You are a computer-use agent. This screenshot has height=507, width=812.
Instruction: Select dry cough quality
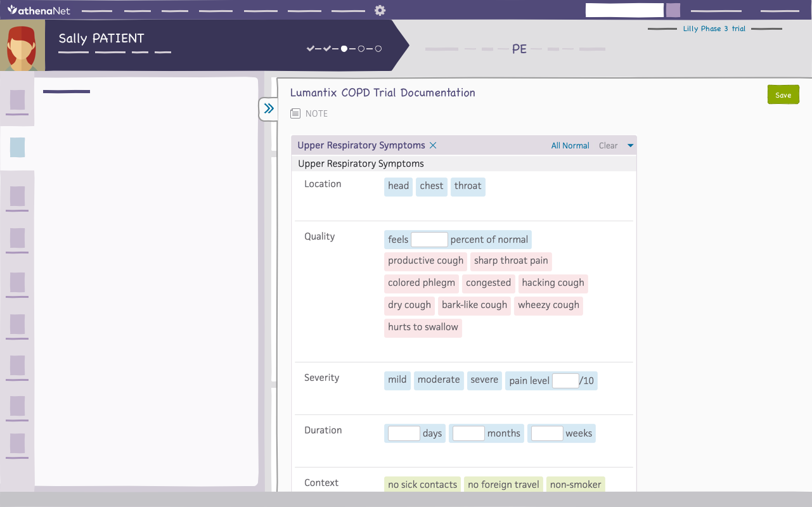click(x=409, y=305)
